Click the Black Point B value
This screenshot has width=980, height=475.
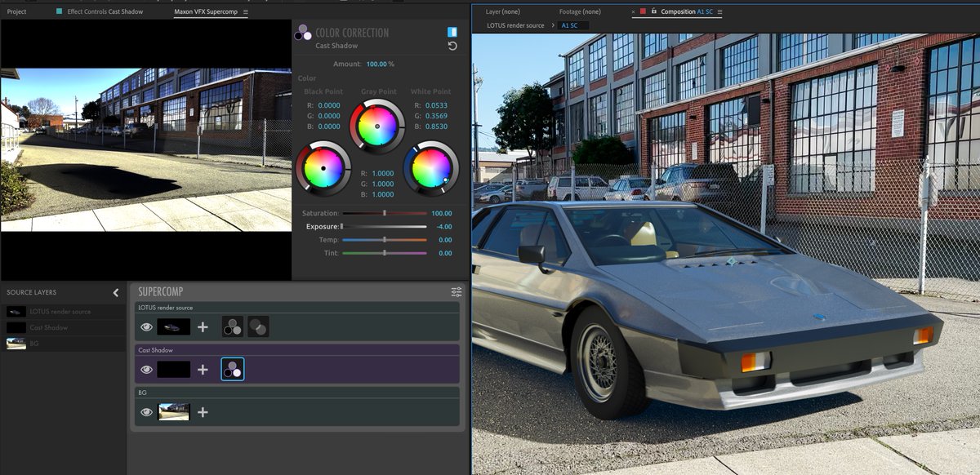(x=329, y=127)
